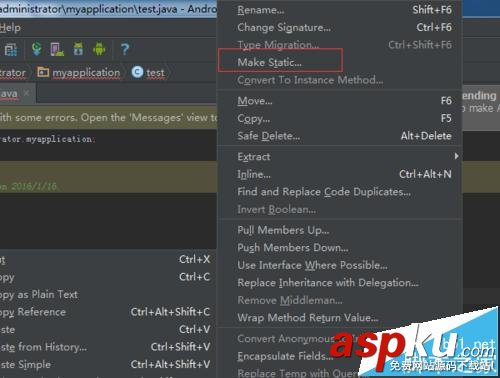Click Type Migration... menu entry

pos(340,45)
